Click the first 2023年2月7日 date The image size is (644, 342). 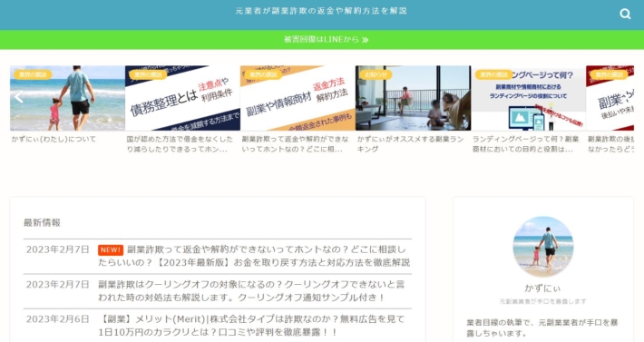[57, 249]
